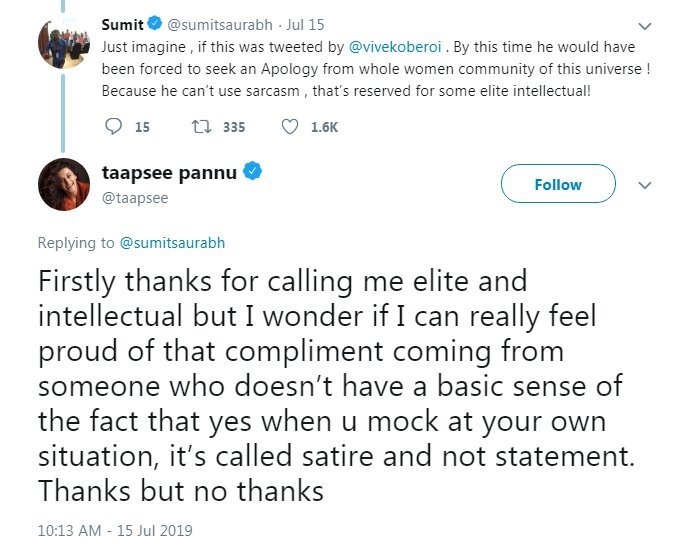Image resolution: width=687 pixels, height=551 pixels.
Task: Follow taapsee pannu
Action: (x=557, y=184)
